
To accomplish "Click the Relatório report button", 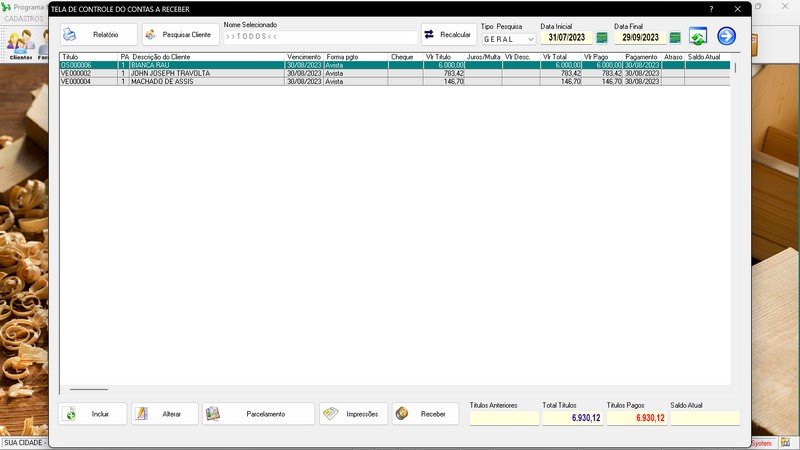I will (98, 35).
